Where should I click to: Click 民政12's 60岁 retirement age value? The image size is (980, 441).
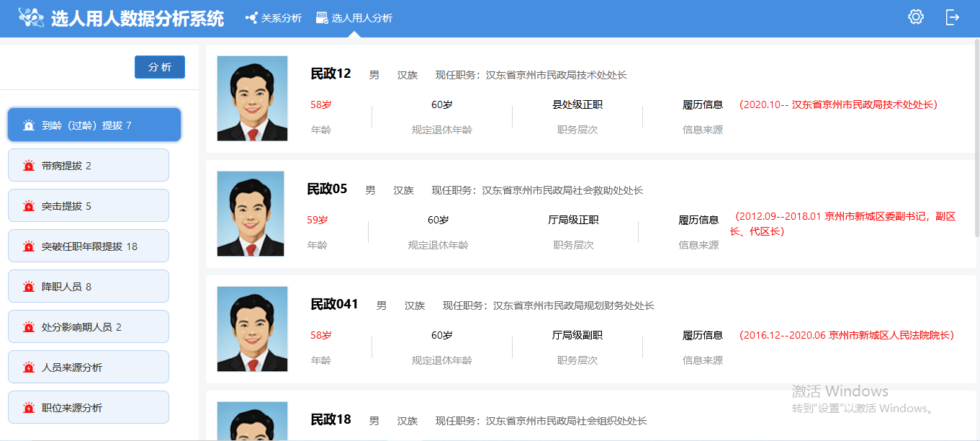[x=442, y=104]
